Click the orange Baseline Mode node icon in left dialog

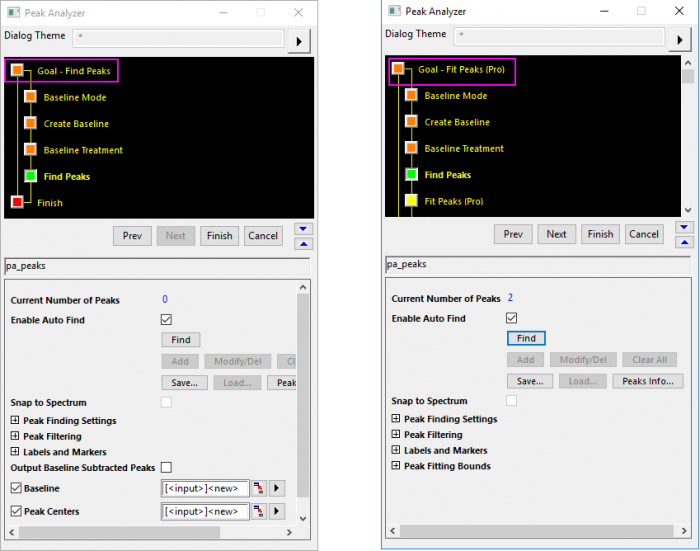[30, 97]
